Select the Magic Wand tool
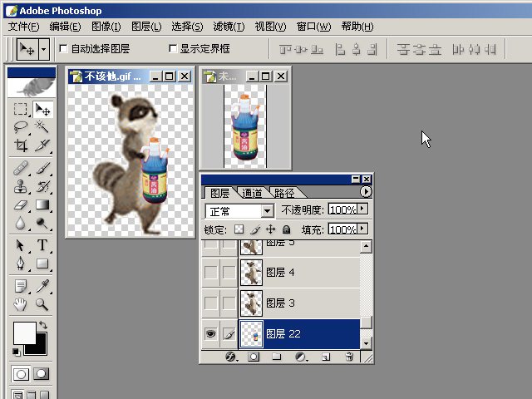 pos(42,127)
